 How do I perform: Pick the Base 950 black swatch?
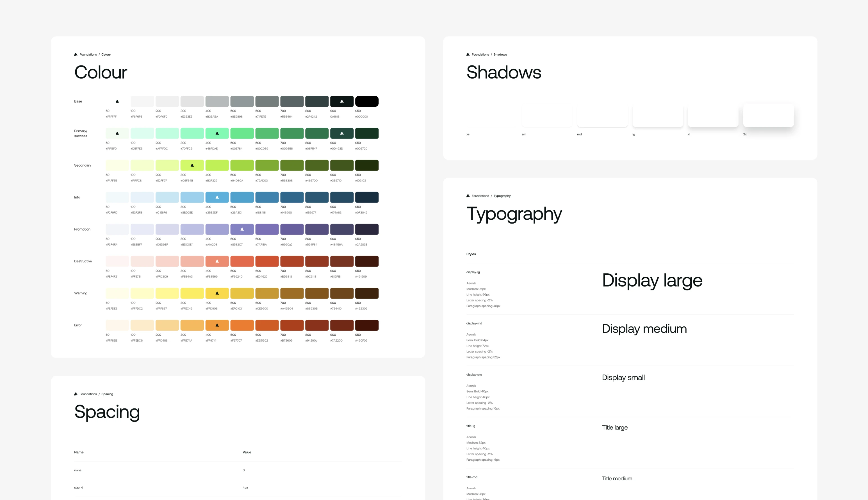(366, 101)
